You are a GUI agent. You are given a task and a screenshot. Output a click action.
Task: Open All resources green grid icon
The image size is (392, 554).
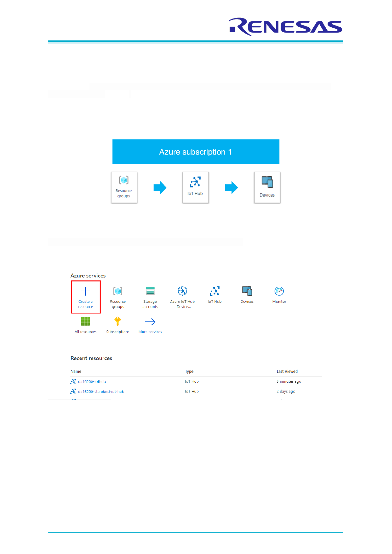[86, 321]
